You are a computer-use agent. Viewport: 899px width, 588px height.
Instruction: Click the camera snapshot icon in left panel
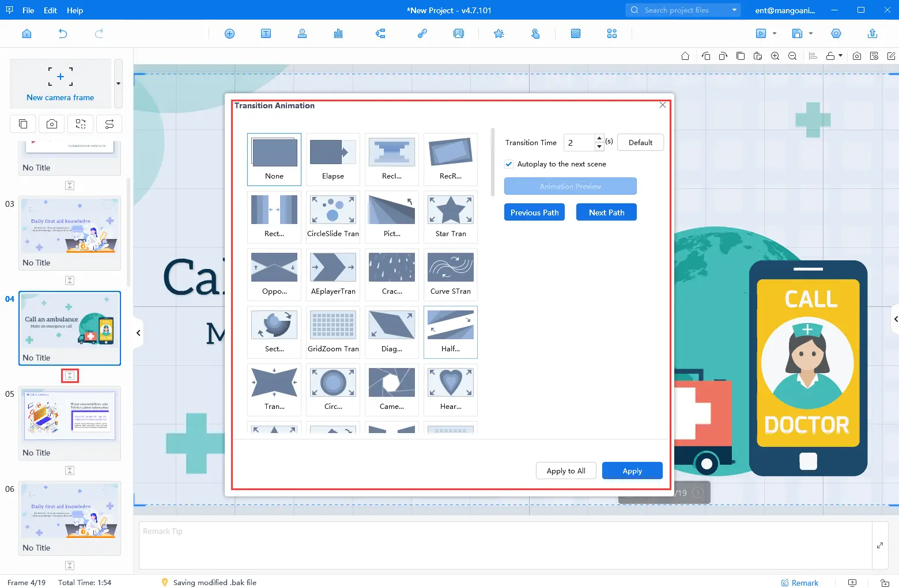click(52, 124)
